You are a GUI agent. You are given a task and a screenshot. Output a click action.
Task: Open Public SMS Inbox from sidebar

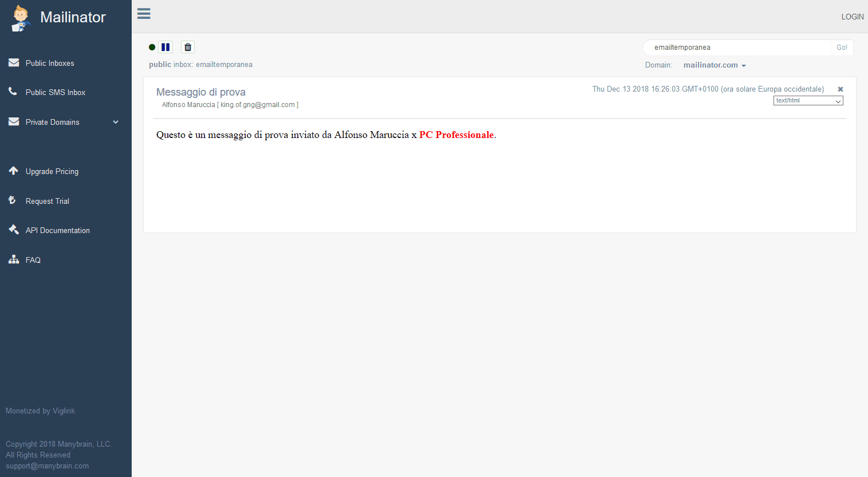point(55,92)
